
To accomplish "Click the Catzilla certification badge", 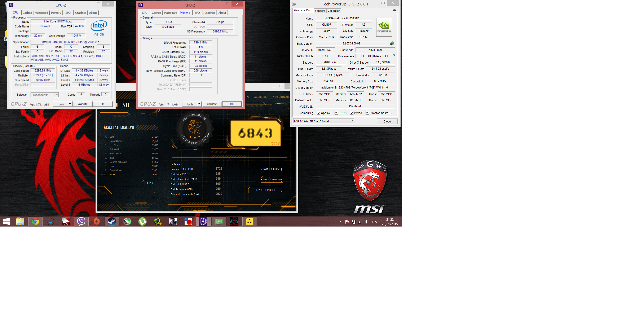I will coord(194,129).
